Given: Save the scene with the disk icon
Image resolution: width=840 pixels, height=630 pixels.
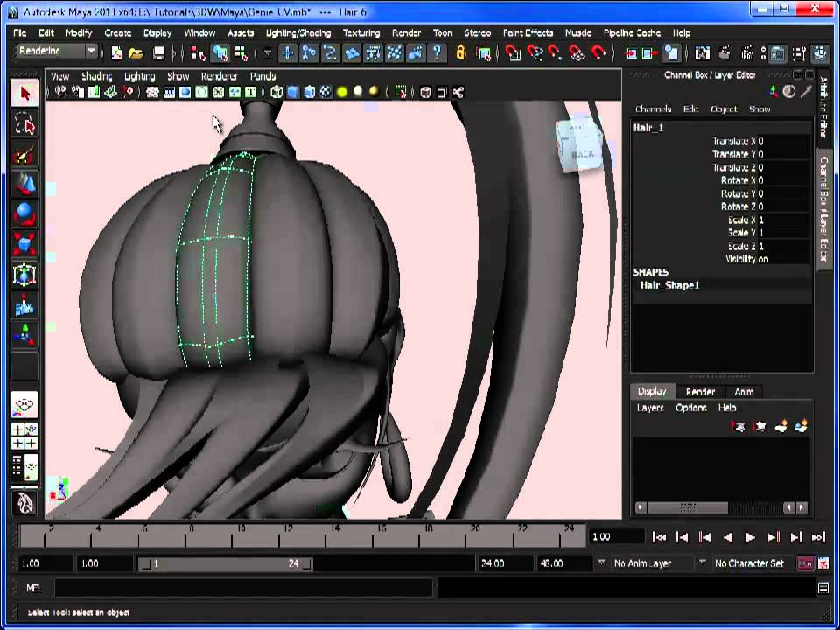Looking at the screenshot, I should pyautogui.click(x=158, y=53).
